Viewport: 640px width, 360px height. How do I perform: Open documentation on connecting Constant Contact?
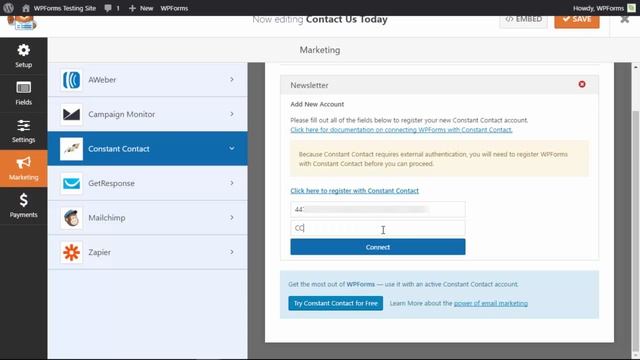pyautogui.click(x=401, y=130)
